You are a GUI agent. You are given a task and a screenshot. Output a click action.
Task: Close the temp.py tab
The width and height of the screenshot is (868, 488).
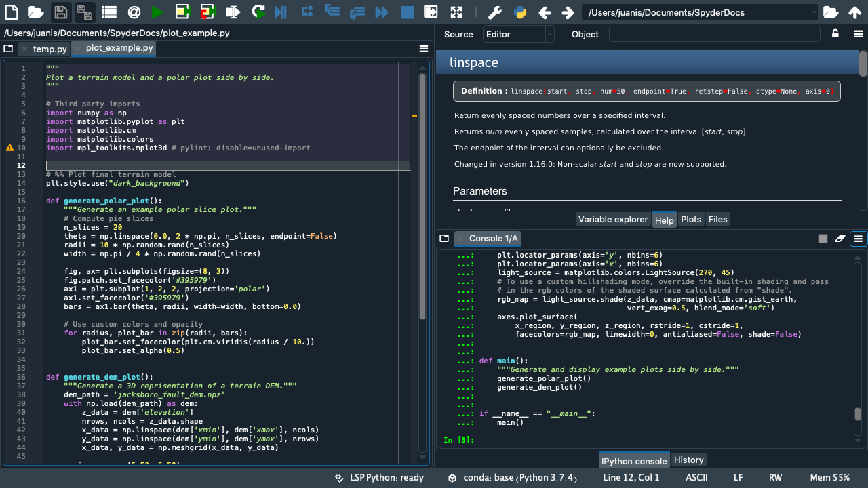click(x=24, y=49)
